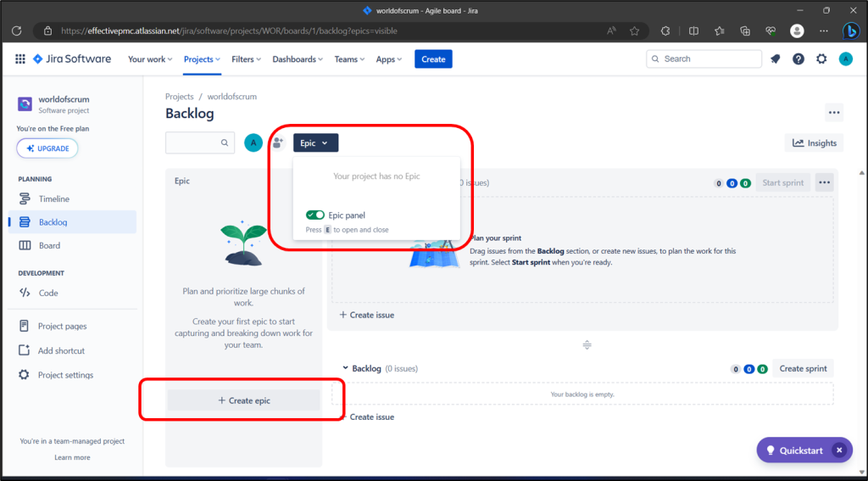The height and width of the screenshot is (481, 868).
Task: Focus the backlog search input
Action: 200,143
